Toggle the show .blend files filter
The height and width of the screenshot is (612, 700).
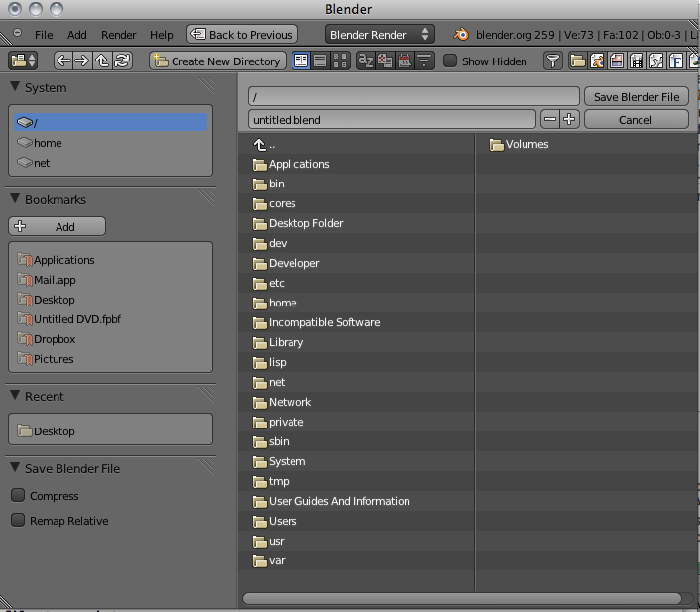tap(597, 61)
